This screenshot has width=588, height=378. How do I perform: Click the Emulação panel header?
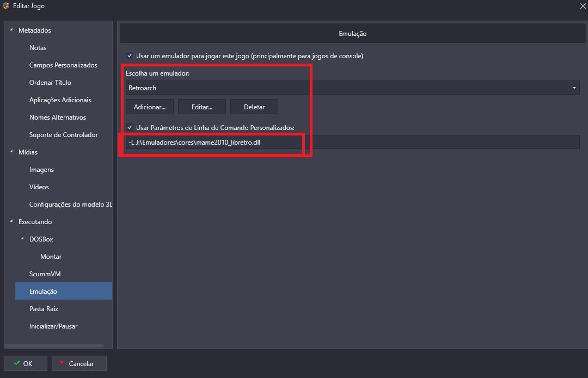pyautogui.click(x=352, y=34)
